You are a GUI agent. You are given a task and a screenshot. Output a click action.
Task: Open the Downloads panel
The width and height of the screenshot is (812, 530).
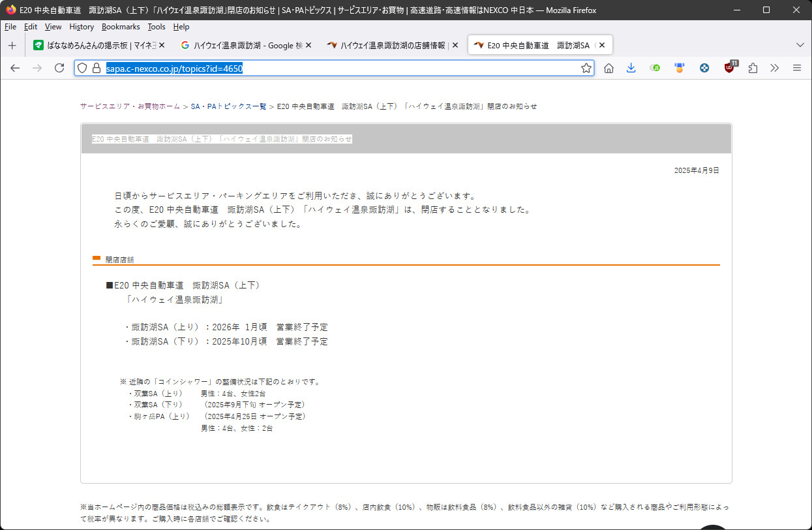[631, 68]
